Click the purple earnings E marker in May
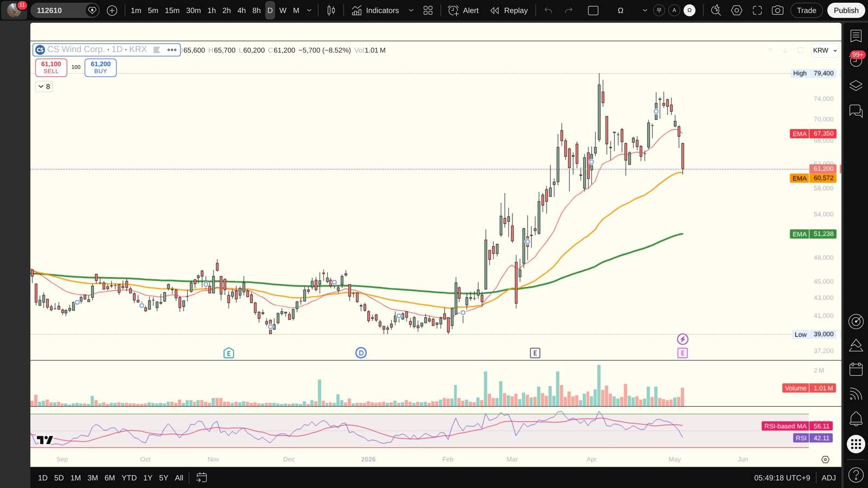This screenshot has width=868, height=488. (682, 353)
